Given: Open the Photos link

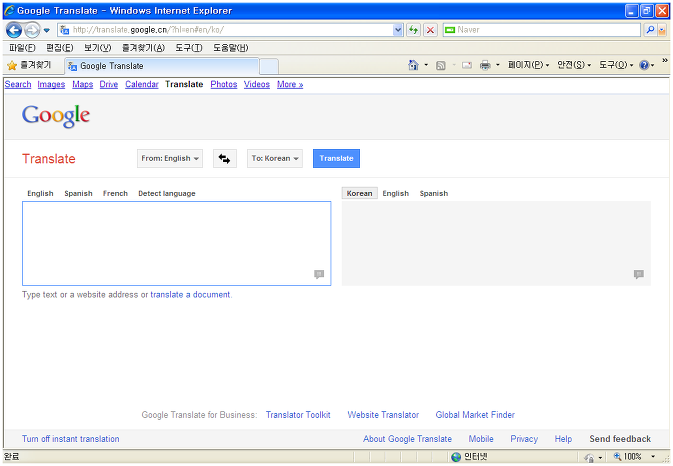Looking at the screenshot, I should coord(224,85).
